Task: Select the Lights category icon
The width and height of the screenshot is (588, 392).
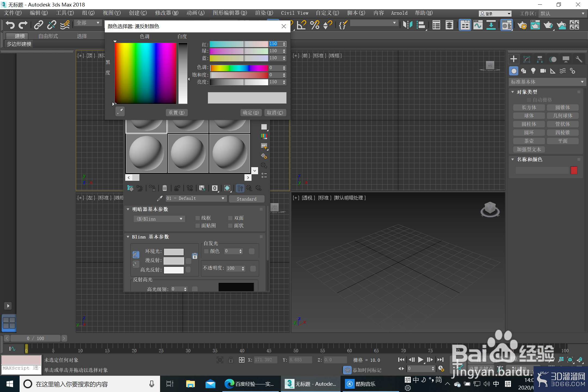Action: pyautogui.click(x=533, y=71)
